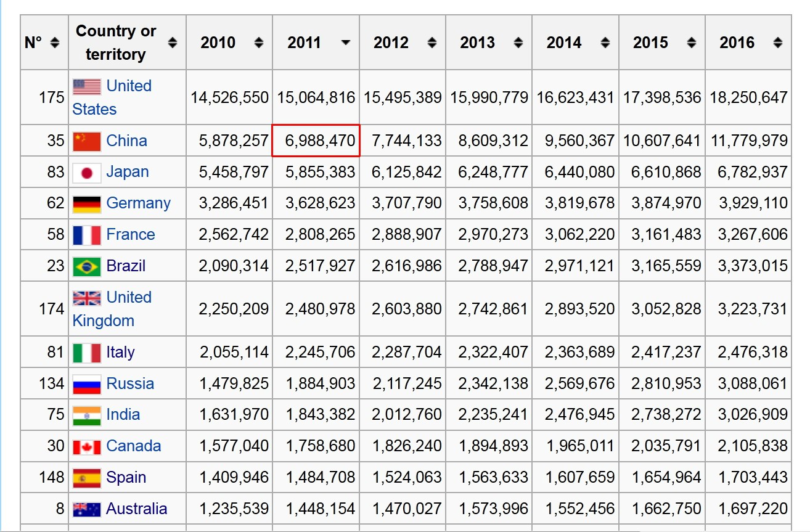The height and width of the screenshot is (532, 810).
Task: Click France 2014 value 3,062,220
Action: [x=579, y=235]
